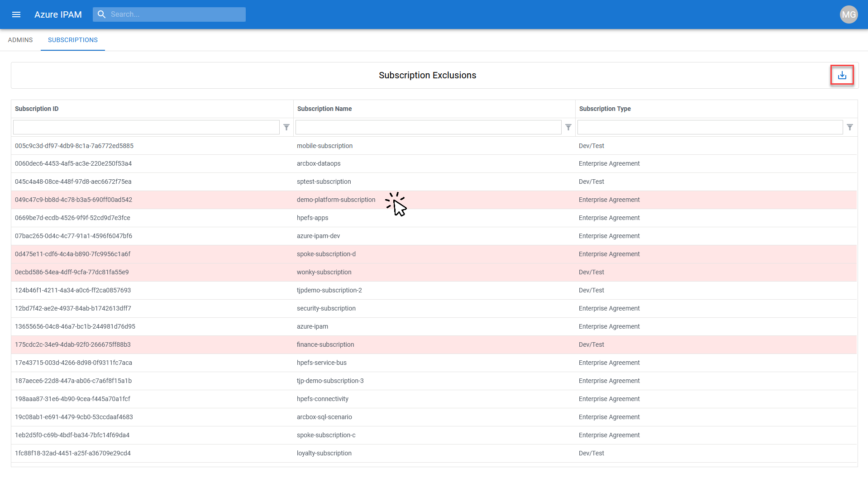
Task: Select the loyalty-subscription row
Action: (x=434, y=453)
